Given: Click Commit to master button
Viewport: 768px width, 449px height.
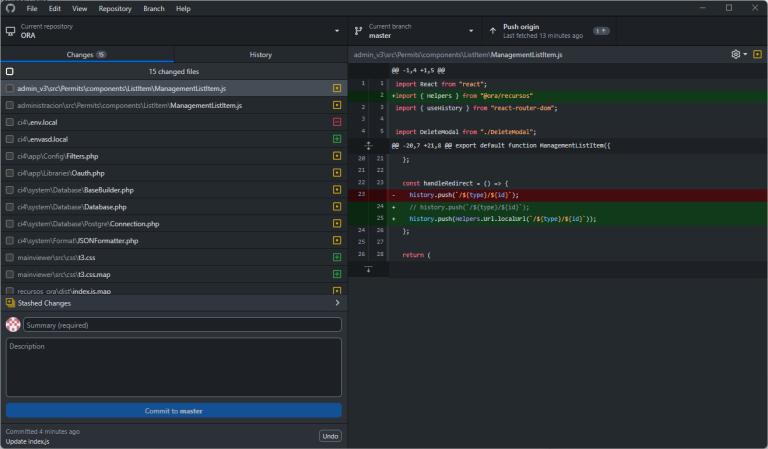Looking at the screenshot, I should 173,411.
